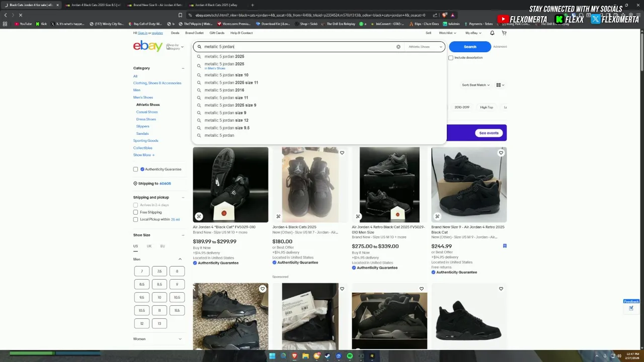The height and width of the screenshot is (362, 644).
Task: Choose suggestion 'metallic 5 jordan 2016'
Action: [224, 90]
